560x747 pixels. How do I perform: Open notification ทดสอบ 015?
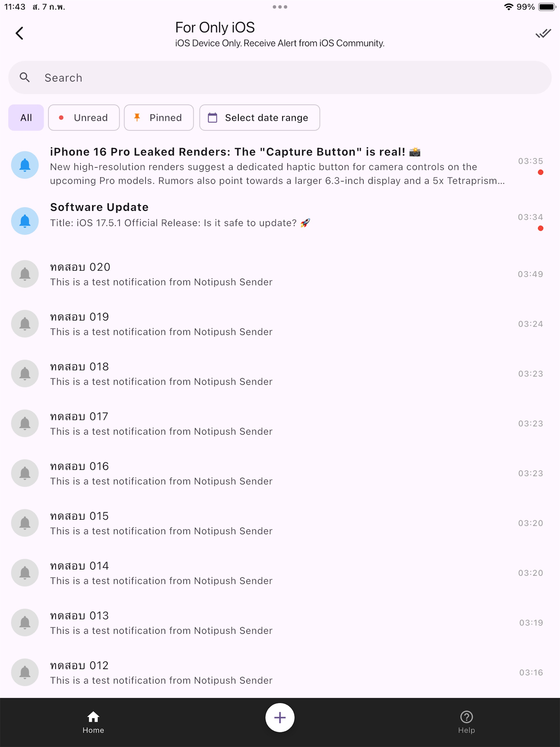[x=280, y=523]
